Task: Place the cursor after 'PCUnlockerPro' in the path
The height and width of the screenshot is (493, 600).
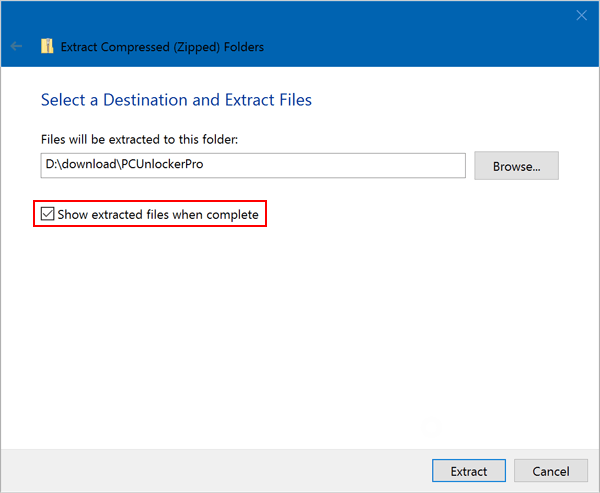Action: 205,165
